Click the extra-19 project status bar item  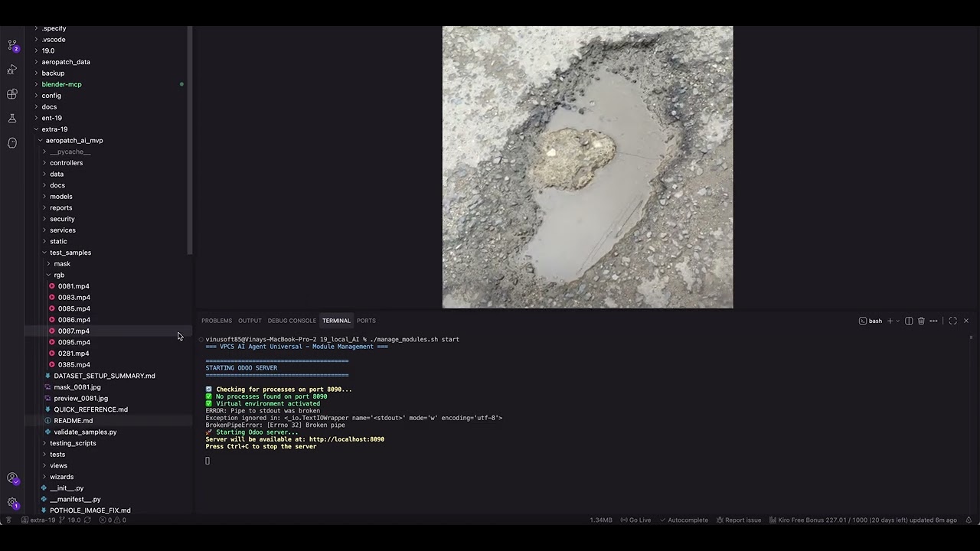[x=38, y=520]
